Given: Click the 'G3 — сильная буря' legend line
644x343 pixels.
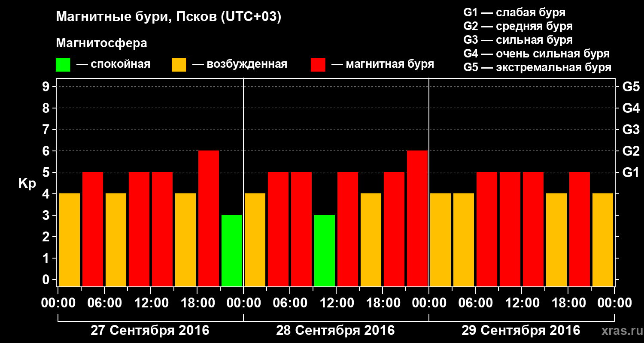Looking at the screenshot, I should [518, 40].
